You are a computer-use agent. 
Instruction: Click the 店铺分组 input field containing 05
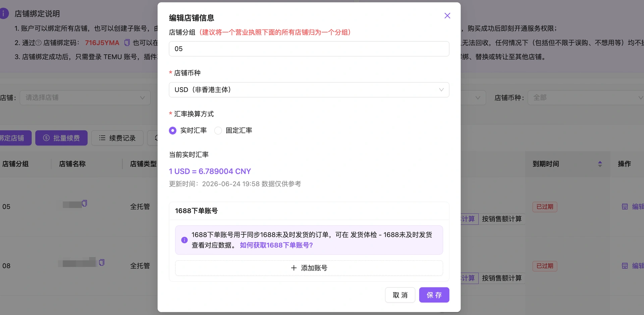point(309,49)
